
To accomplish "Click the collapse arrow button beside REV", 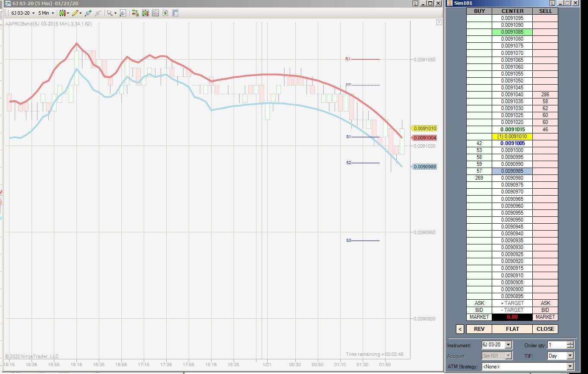I will point(460,329).
